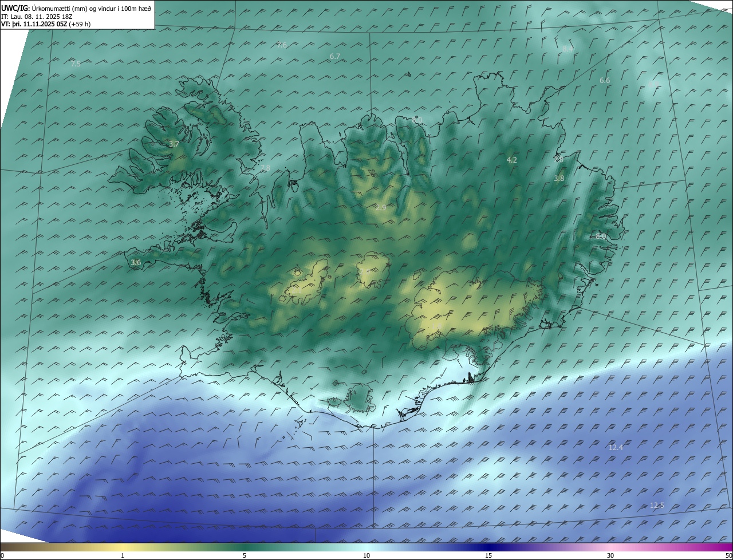Click the 12.4 value over the southeast ocean

point(616,448)
